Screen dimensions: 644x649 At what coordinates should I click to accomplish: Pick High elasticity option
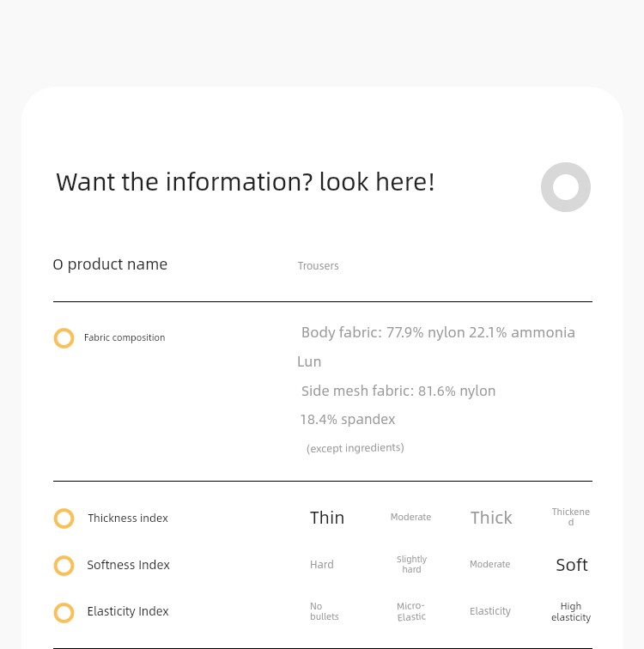[x=571, y=612]
